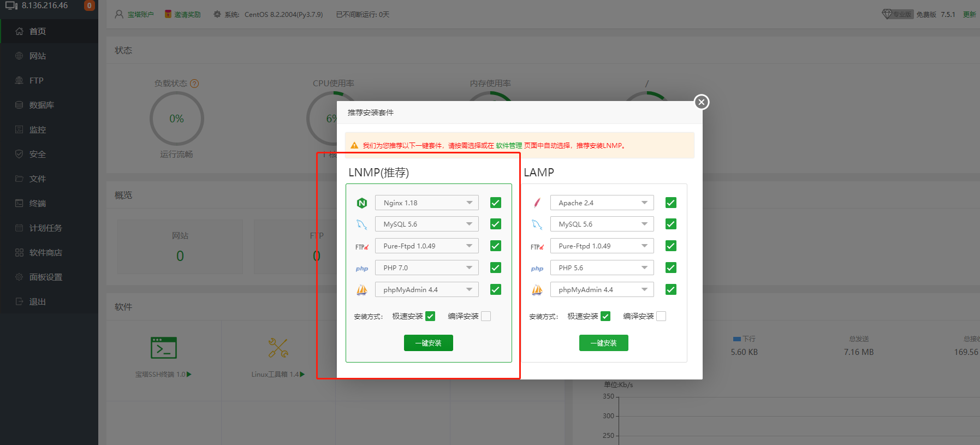Viewport: 980px width, 445px height.
Task: Uncheck Pure-Ftpd 1.0.49 in LNMP
Action: pos(496,246)
